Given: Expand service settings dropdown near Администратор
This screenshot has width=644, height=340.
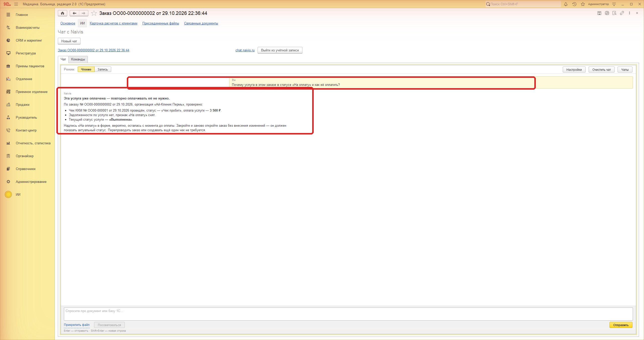Looking at the screenshot, I should 614,4.
